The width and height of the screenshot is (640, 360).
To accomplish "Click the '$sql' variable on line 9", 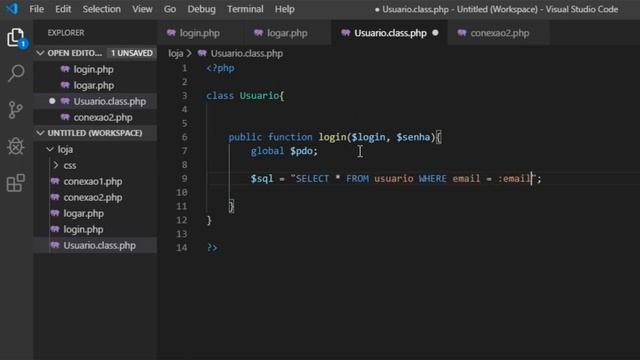I will click(x=262, y=178).
